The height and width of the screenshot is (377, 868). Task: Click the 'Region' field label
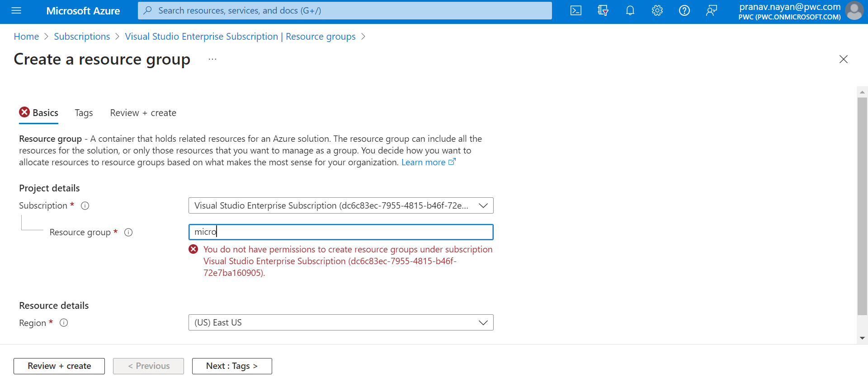click(x=33, y=323)
